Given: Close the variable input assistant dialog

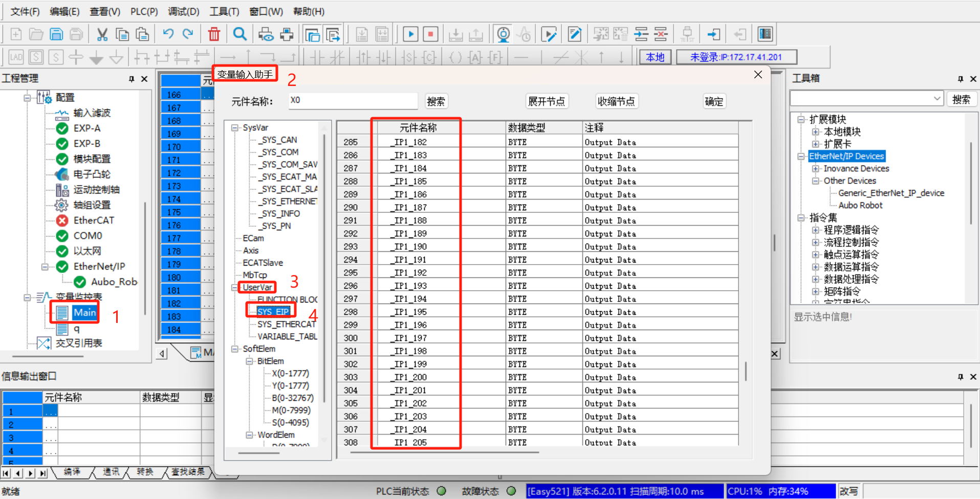Looking at the screenshot, I should click(758, 75).
